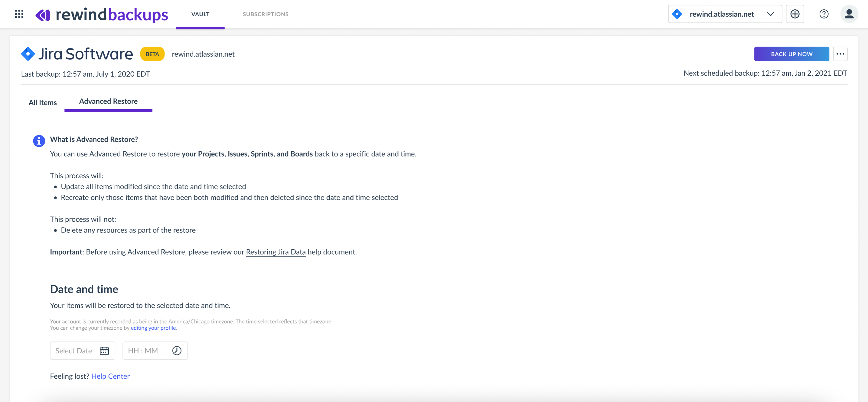Select the Vault navigation tab
The width and height of the screenshot is (868, 402).
(x=200, y=14)
